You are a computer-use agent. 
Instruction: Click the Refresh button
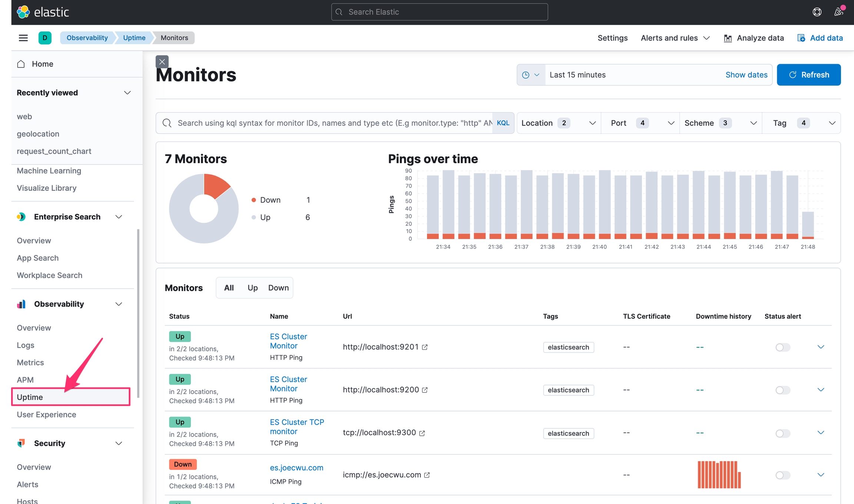point(808,75)
